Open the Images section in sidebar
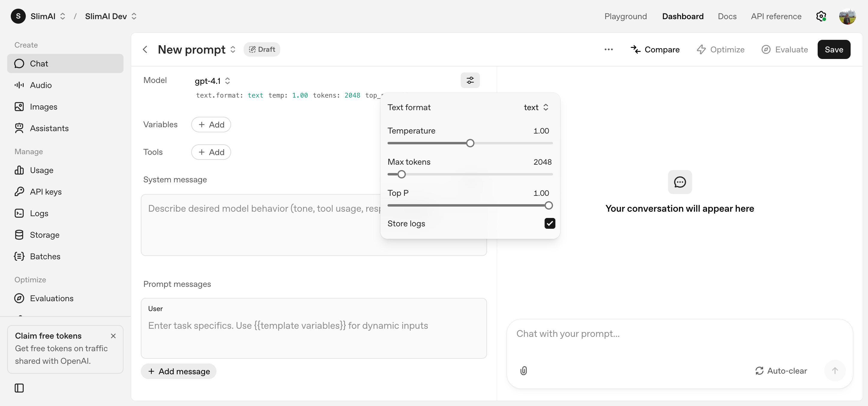 [x=65, y=106]
